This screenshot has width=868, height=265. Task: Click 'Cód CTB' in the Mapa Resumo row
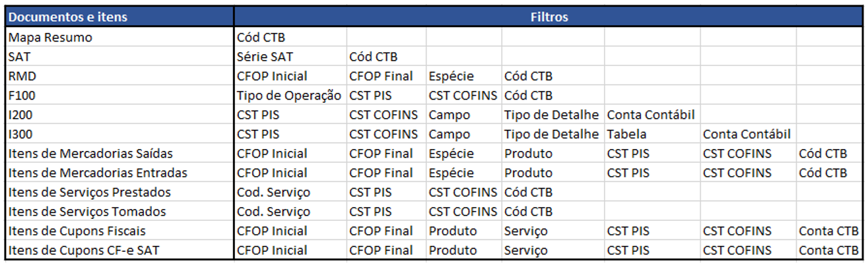pos(261,38)
